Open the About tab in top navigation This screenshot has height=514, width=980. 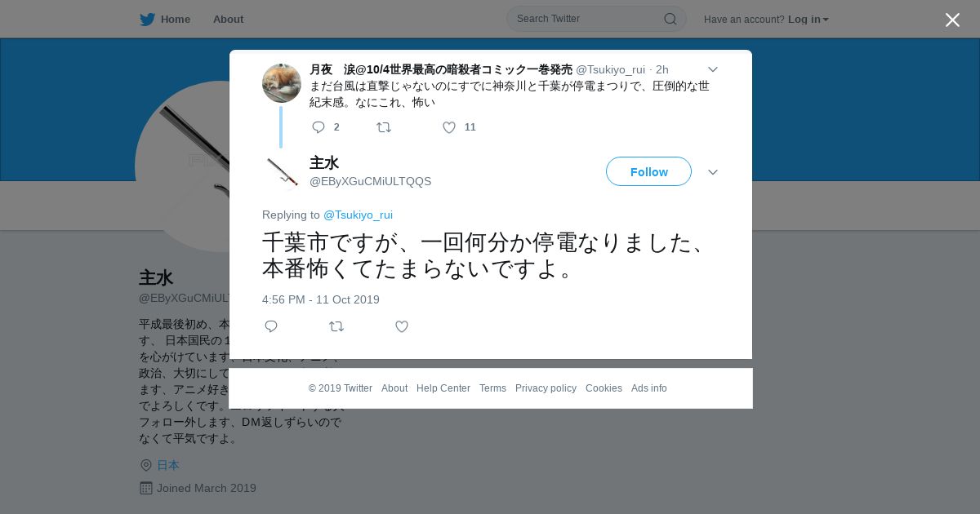pyautogui.click(x=228, y=19)
